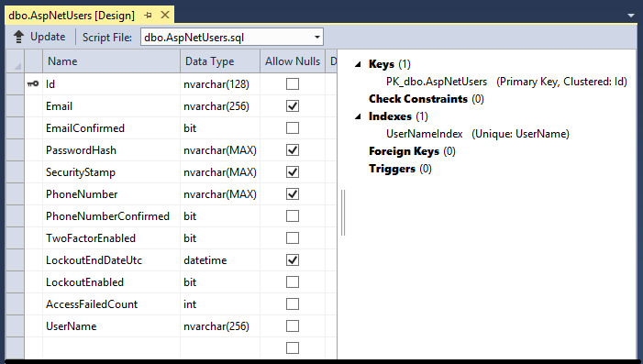The width and height of the screenshot is (643, 364).
Task: Toggle Allow Nulls for UserName
Action: click(x=293, y=325)
